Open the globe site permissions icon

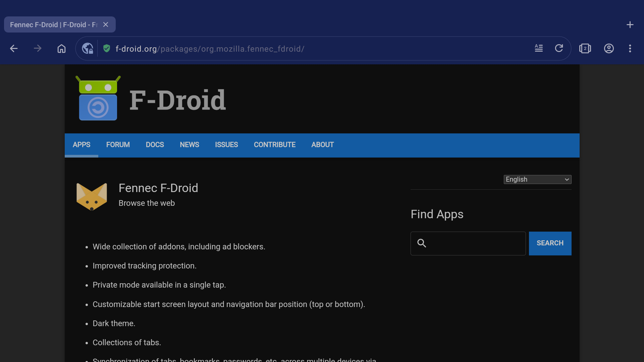pyautogui.click(x=88, y=49)
